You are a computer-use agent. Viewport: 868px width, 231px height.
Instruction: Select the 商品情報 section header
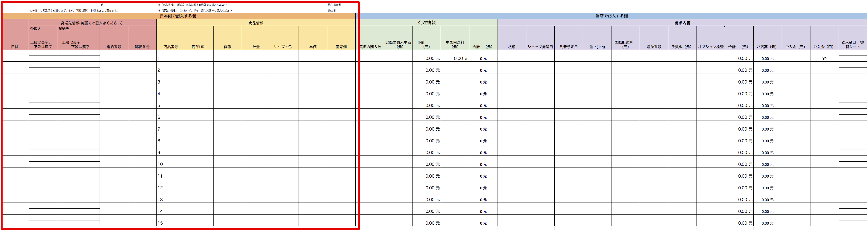(x=256, y=23)
